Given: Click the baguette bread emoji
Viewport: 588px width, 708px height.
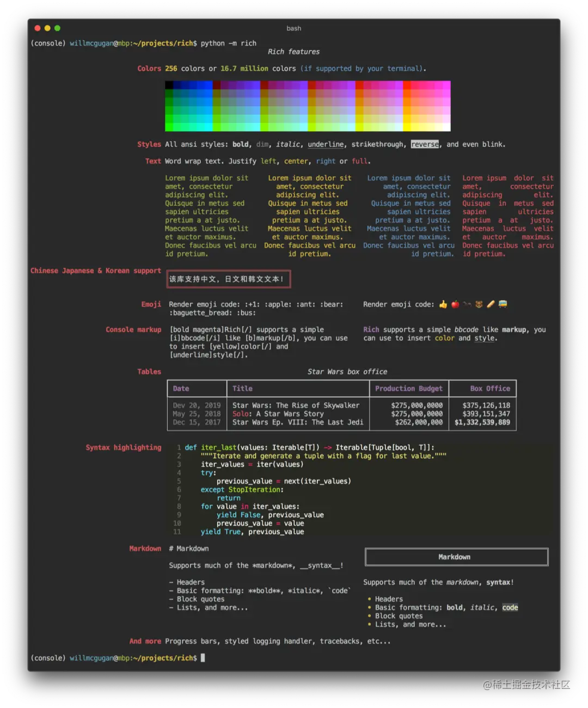Looking at the screenshot, I should pos(491,304).
